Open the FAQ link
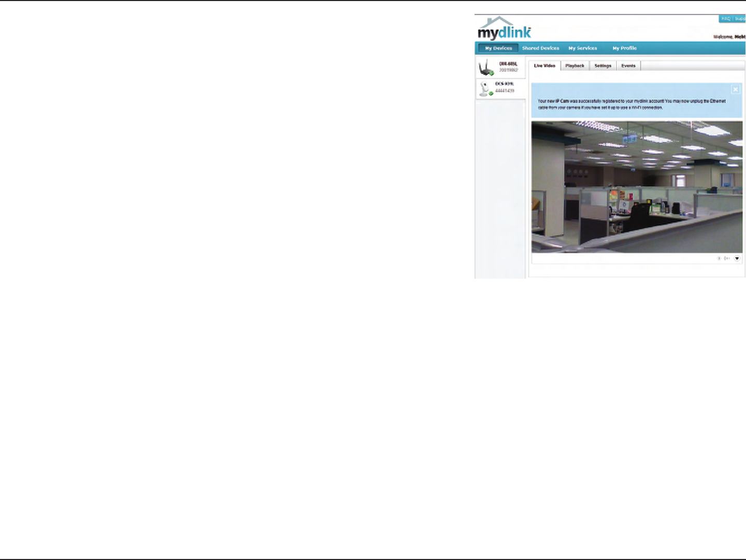The image size is (746, 560). [x=725, y=19]
